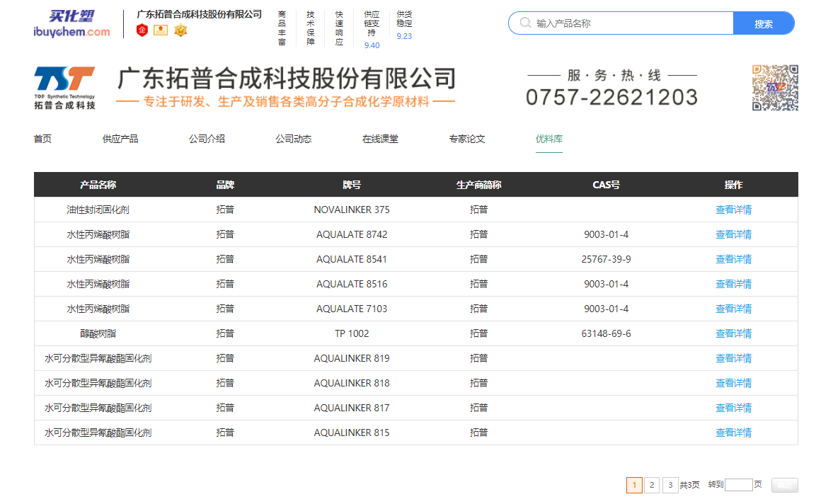
Task: Click the ibuychem.com site logo
Action: click(x=71, y=25)
